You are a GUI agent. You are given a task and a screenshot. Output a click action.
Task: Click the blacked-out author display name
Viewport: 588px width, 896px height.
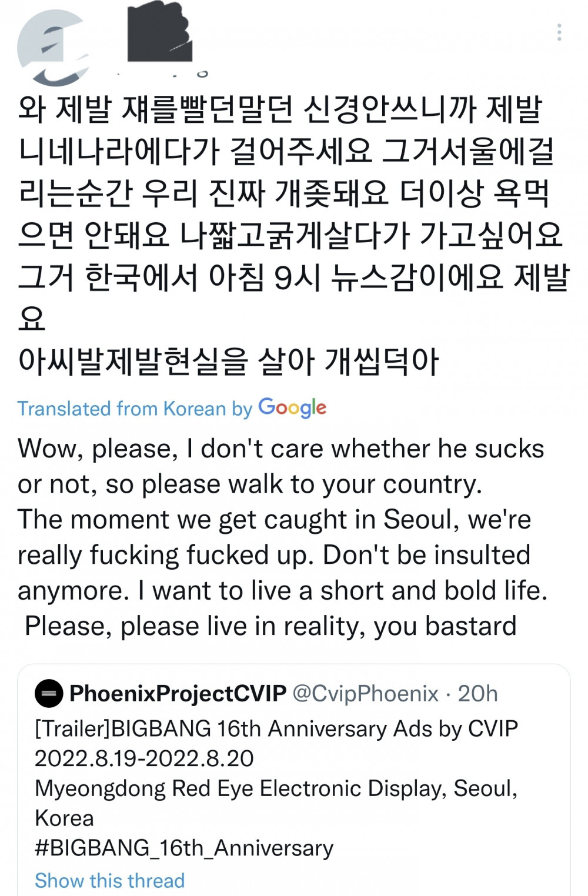click(160, 31)
